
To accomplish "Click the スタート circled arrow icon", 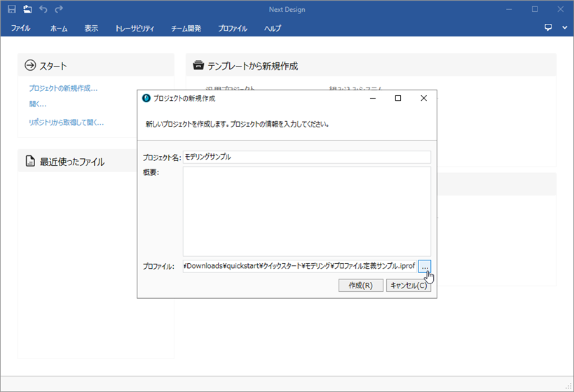I will coord(30,66).
